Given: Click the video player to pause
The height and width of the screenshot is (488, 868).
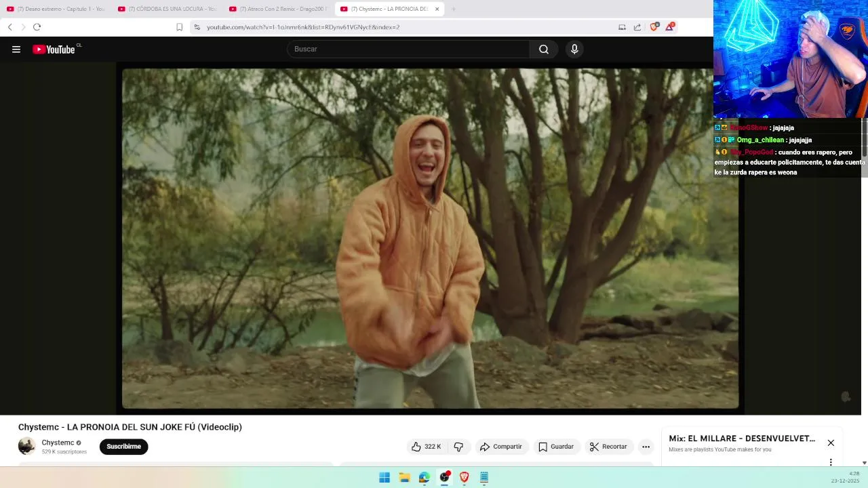Looking at the screenshot, I should coord(431,239).
